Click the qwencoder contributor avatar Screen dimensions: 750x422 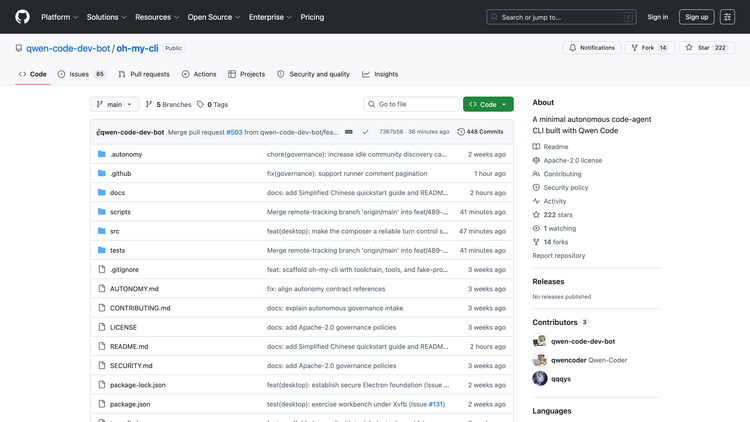click(x=540, y=360)
